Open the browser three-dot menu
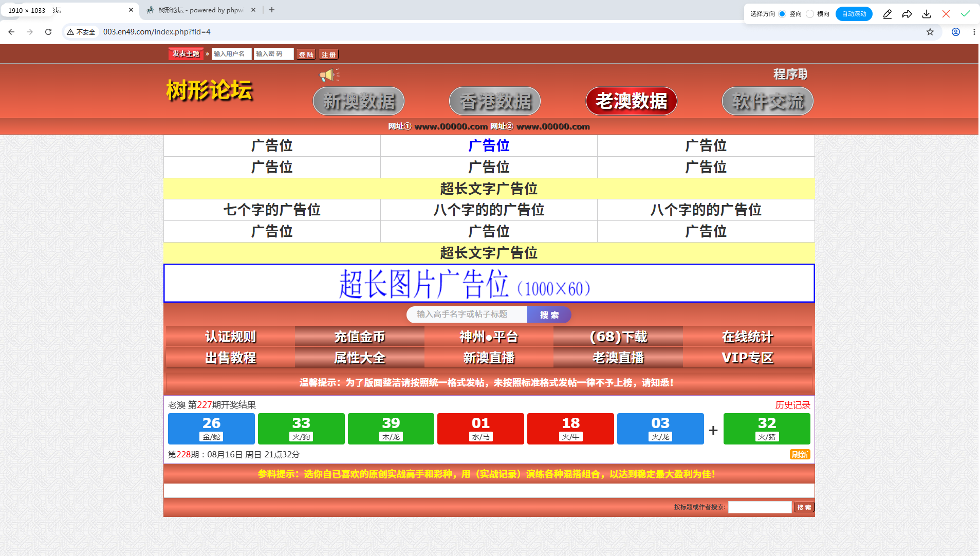The width and height of the screenshot is (980, 556). (x=974, y=32)
